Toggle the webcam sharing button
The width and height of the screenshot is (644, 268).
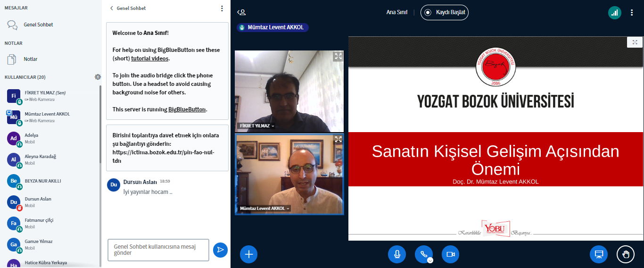(x=450, y=254)
